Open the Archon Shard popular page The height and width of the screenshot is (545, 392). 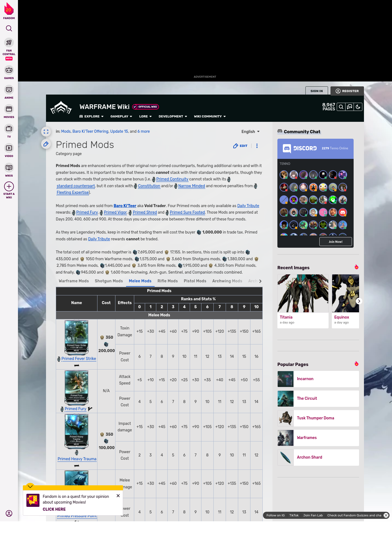318,458
